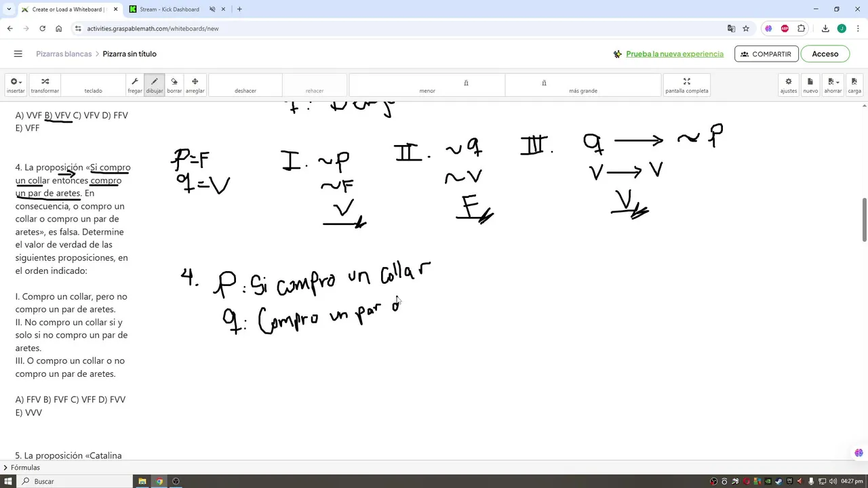
Task: Switch to Stream - Kick Dashboard tab
Action: (x=170, y=9)
